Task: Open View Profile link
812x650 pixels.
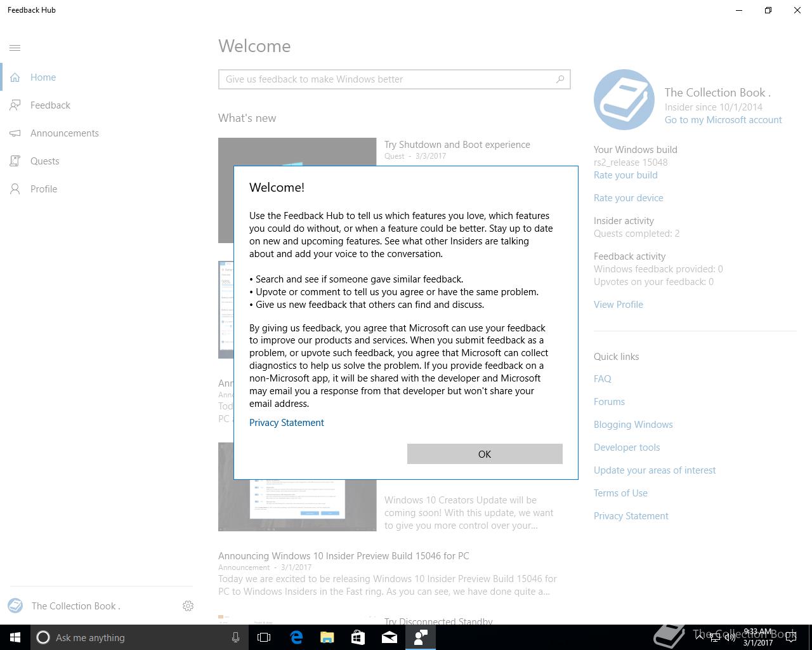Action: pos(619,305)
